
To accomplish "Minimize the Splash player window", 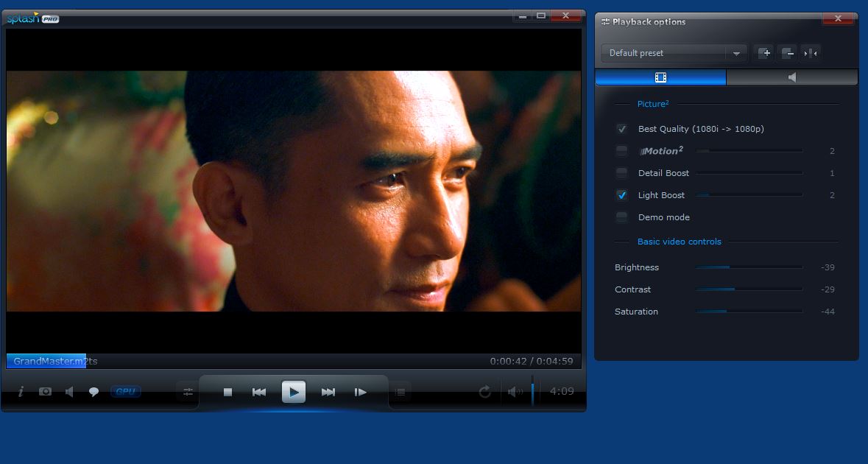I will (x=521, y=16).
